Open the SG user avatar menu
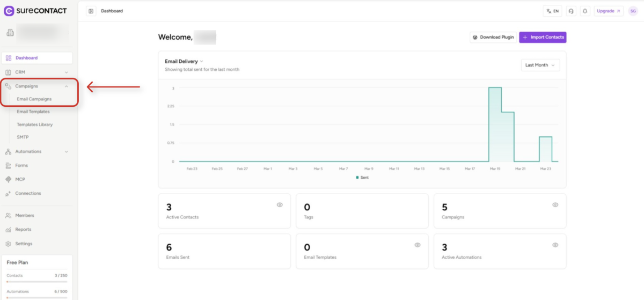 [633, 11]
